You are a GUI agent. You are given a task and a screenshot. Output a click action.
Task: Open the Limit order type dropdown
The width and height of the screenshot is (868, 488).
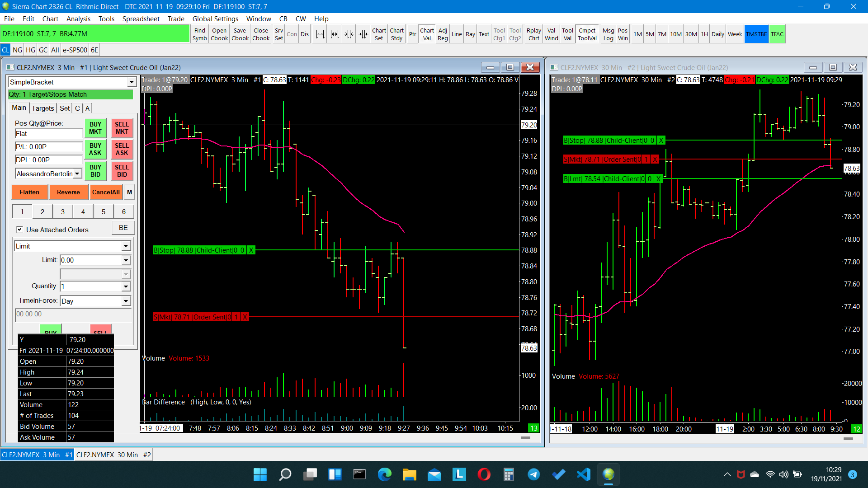[x=126, y=246]
